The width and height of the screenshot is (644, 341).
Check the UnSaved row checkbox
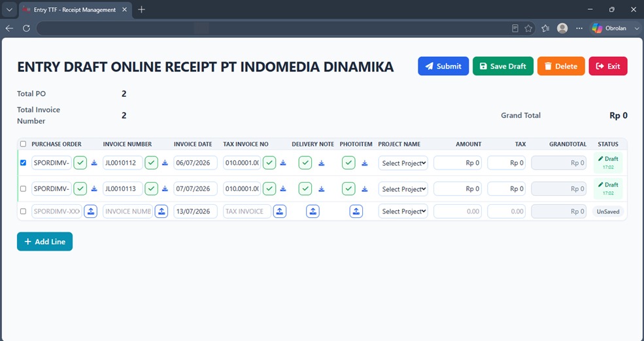(x=23, y=211)
